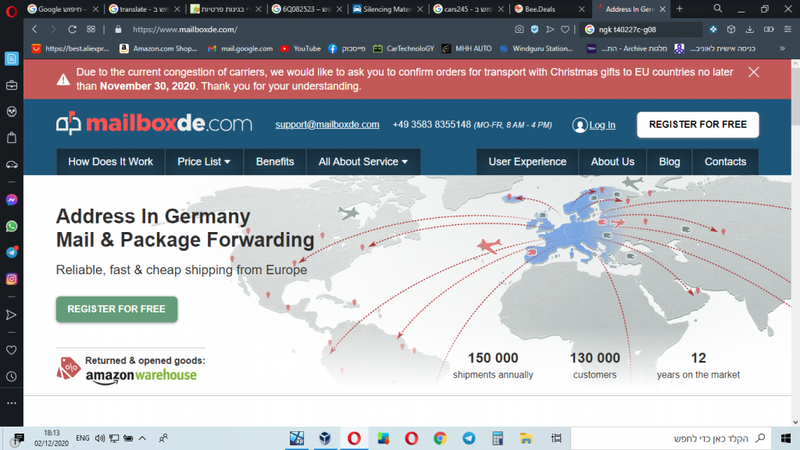
Task: Open the Easy Setup menu icon
Action: coord(787,30)
